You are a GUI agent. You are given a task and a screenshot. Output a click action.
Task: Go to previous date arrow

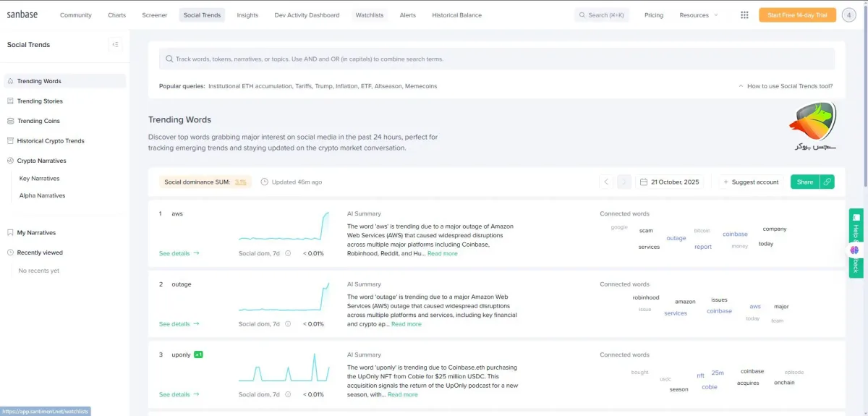606,182
